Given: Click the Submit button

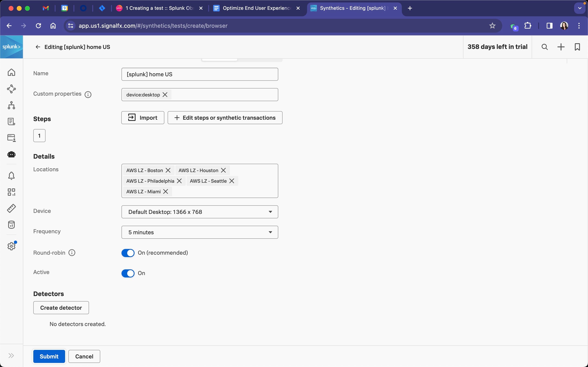Looking at the screenshot, I should click(49, 356).
